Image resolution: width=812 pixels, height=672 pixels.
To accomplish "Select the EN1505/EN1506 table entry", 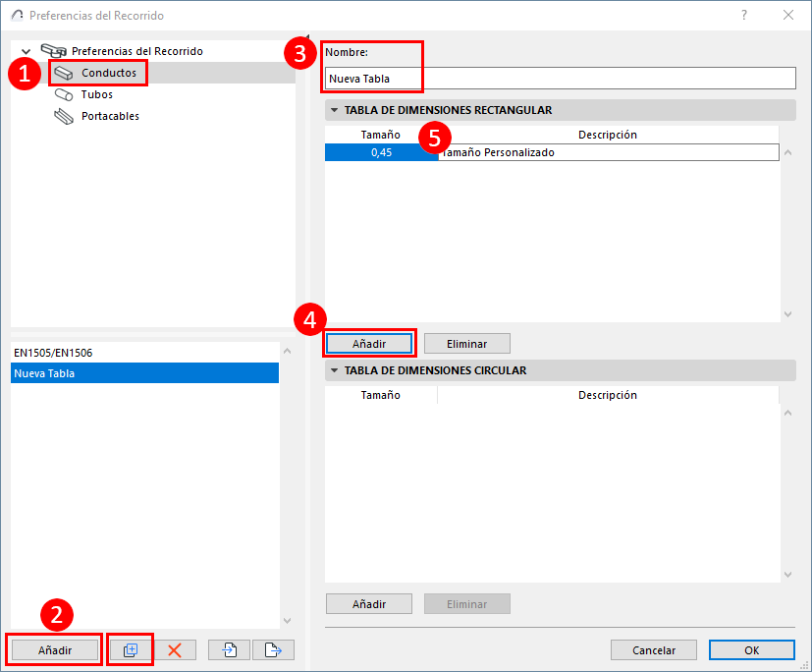I will (144, 353).
